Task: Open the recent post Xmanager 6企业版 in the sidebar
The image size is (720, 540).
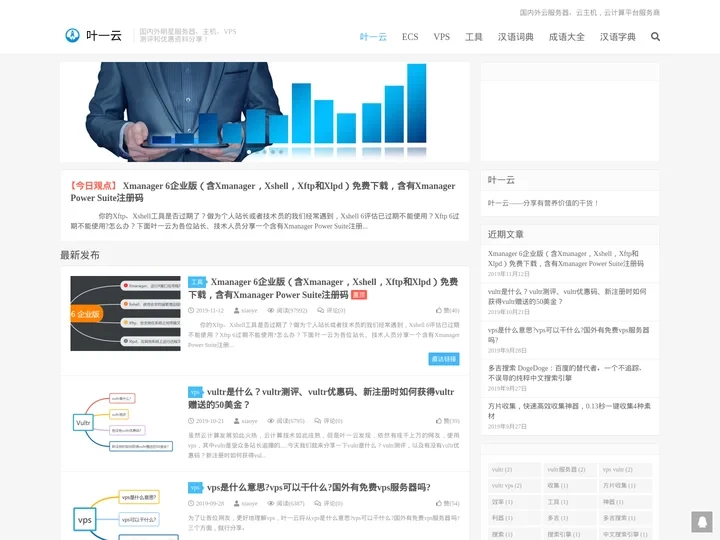Action: pyautogui.click(x=566, y=259)
